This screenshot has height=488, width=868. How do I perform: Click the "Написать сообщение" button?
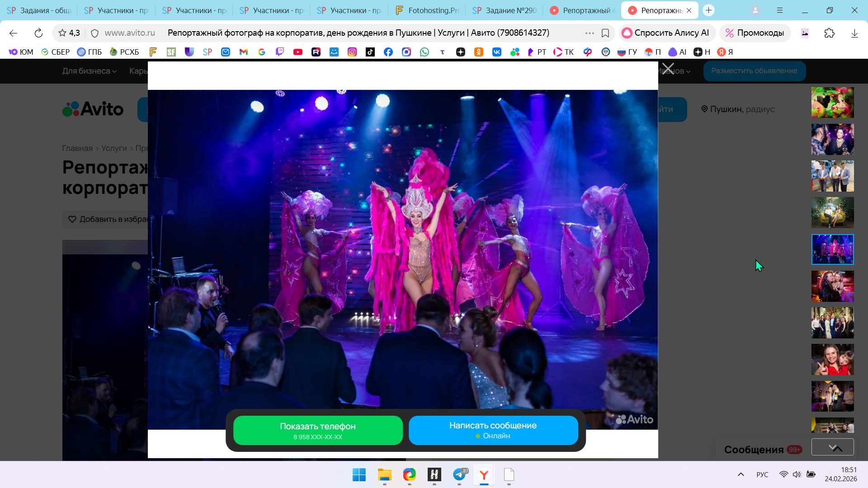(x=493, y=430)
